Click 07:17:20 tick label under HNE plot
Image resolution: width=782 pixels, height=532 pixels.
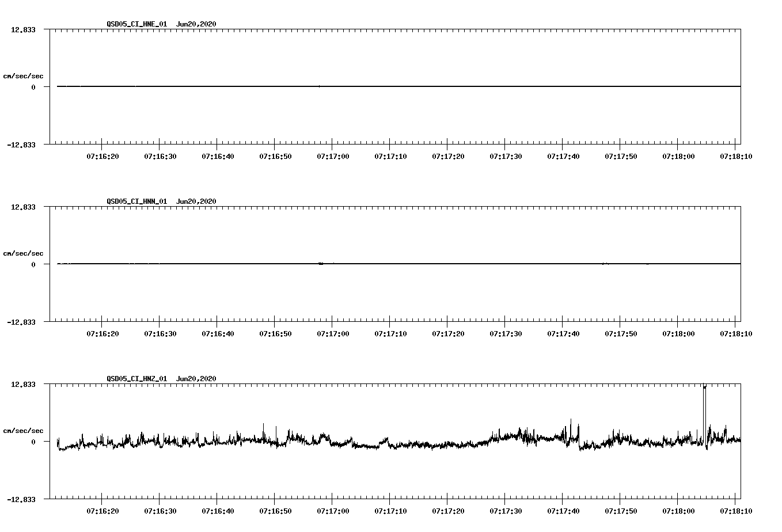pyautogui.click(x=449, y=156)
